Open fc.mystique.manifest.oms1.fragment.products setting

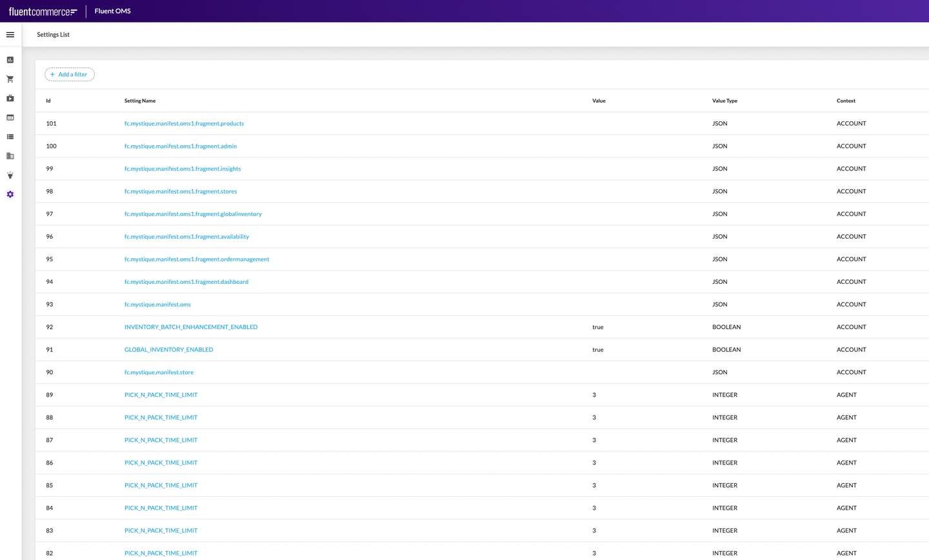[x=184, y=123]
